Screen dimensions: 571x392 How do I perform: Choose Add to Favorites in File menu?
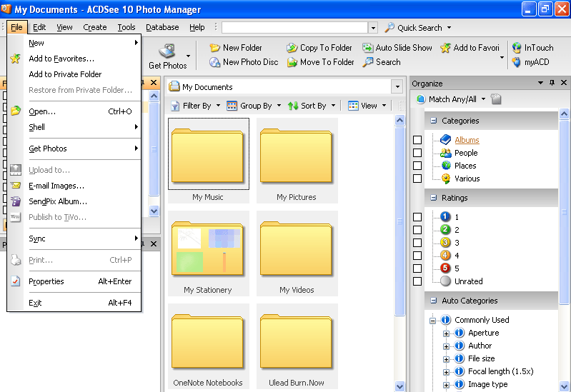[74, 59]
